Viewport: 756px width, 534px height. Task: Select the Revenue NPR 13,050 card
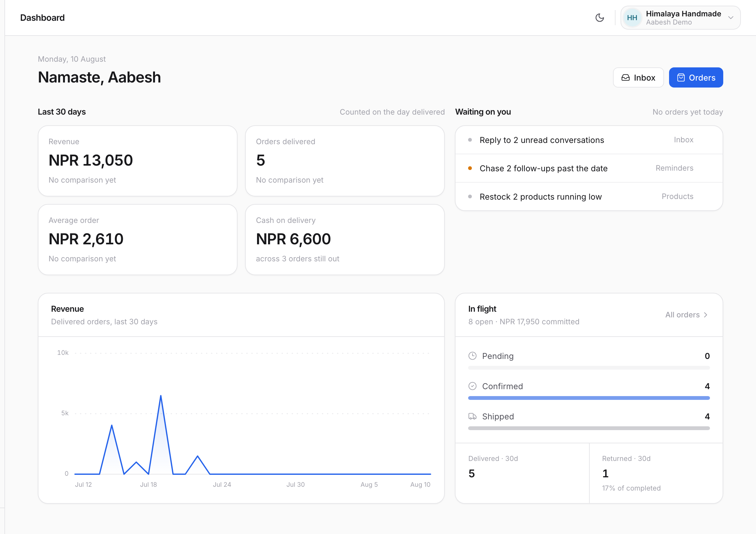(138, 161)
